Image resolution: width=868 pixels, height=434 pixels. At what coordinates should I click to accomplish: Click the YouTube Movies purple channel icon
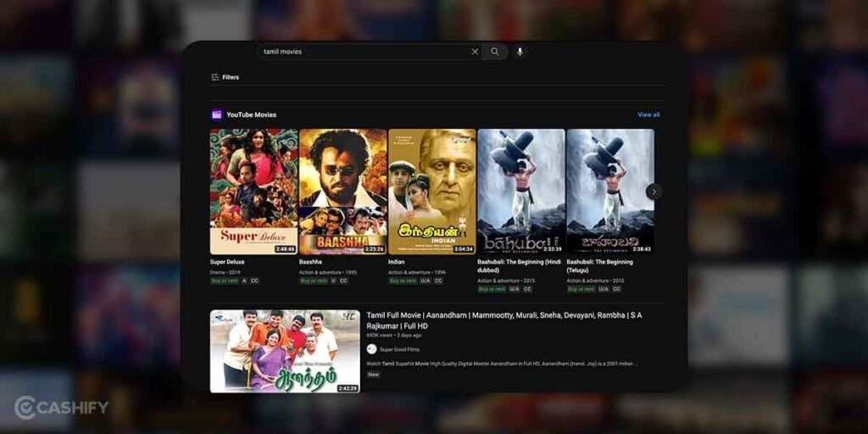pyautogui.click(x=216, y=114)
